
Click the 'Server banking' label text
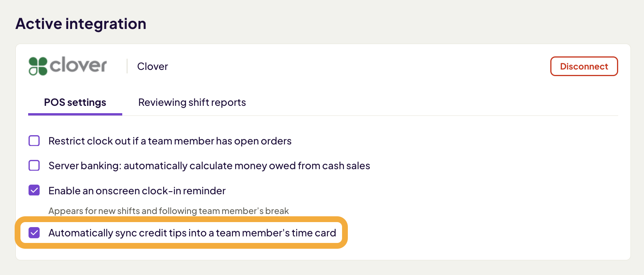[209, 165]
